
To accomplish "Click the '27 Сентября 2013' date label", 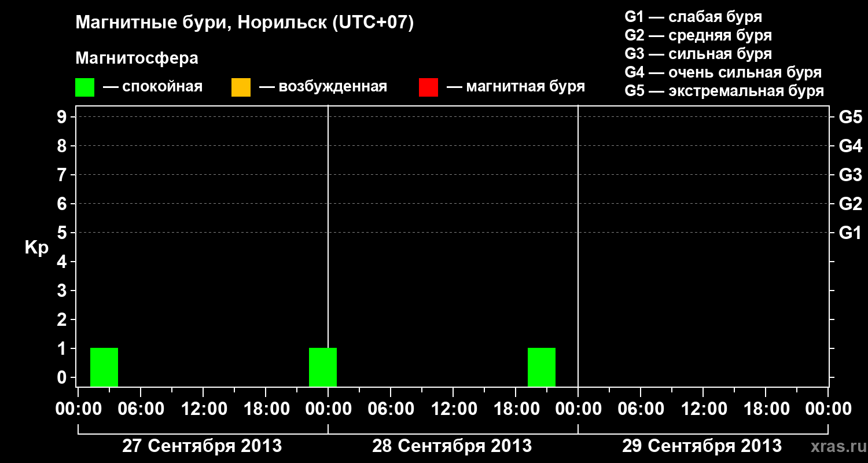I will [x=202, y=446].
